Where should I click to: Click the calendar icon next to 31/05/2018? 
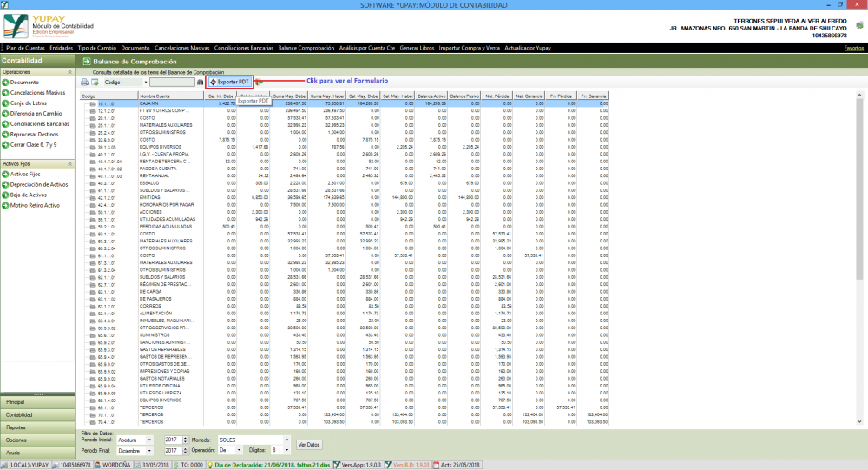click(138, 465)
